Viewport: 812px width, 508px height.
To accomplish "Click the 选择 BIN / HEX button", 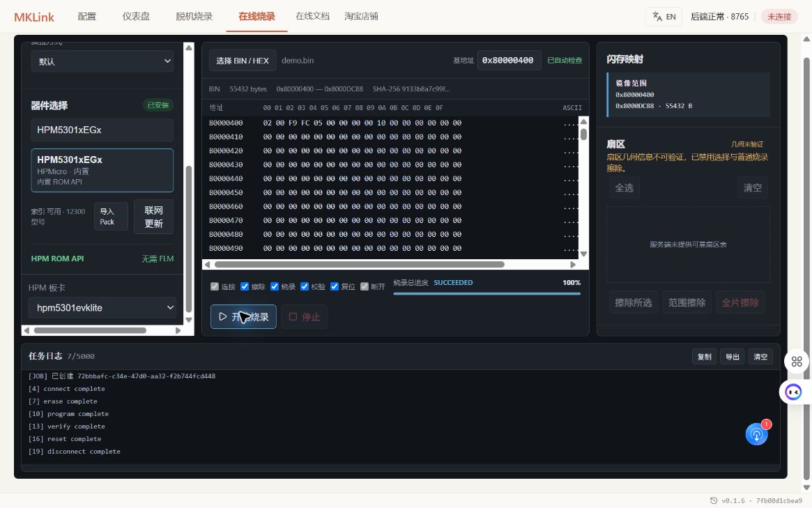I will click(x=243, y=61).
